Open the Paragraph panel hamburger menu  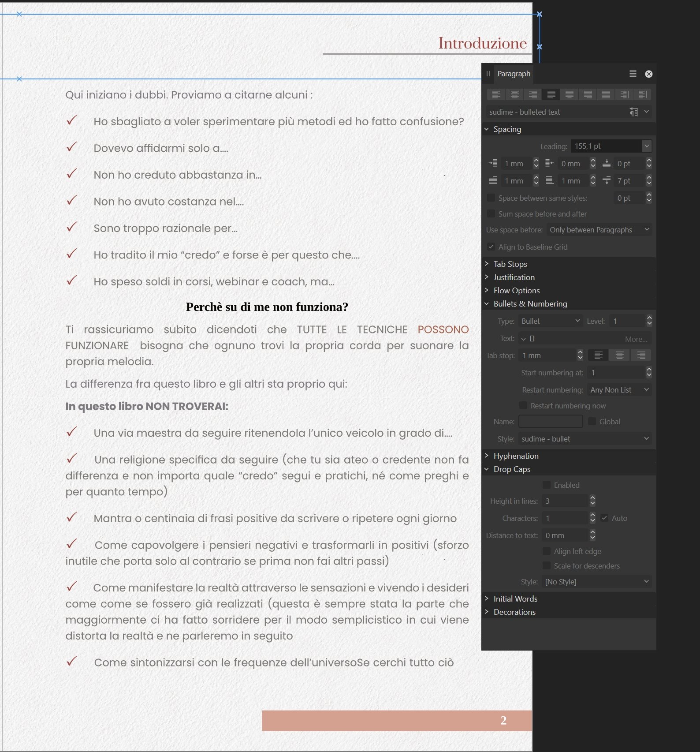point(633,74)
